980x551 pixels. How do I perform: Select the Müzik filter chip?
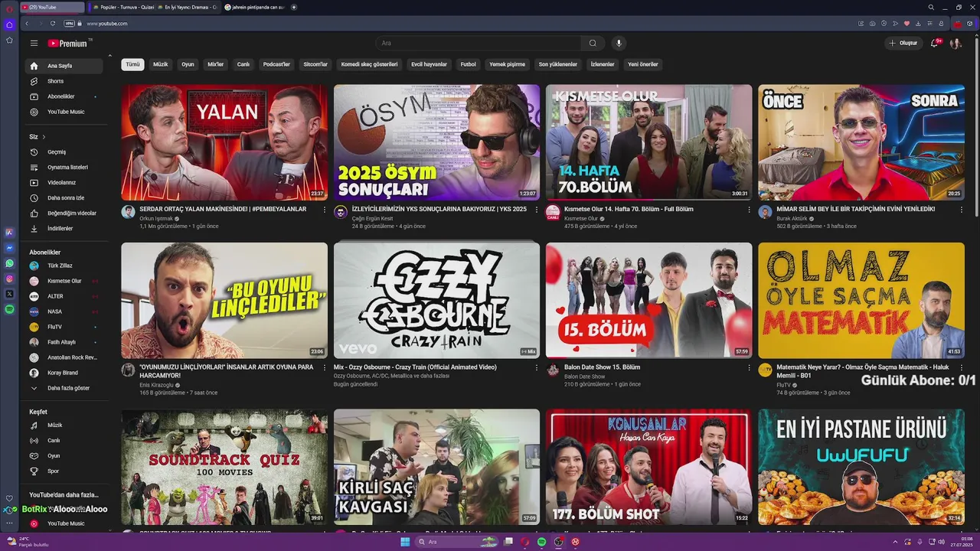160,64
